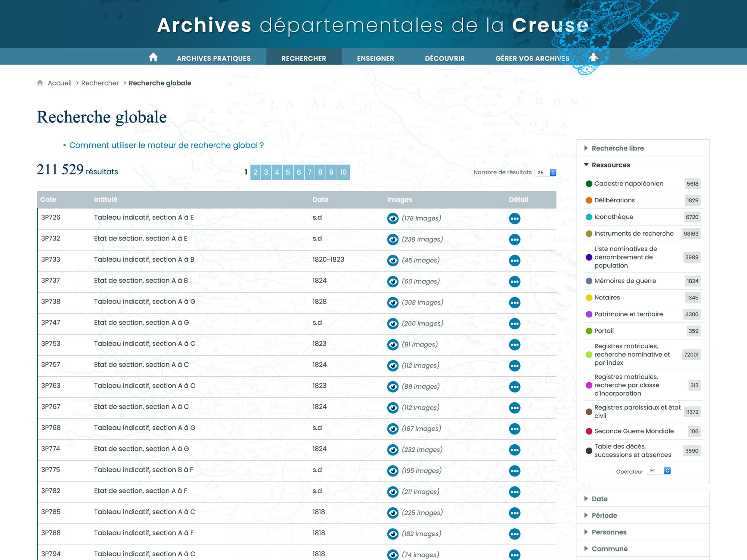
Task: Toggle the Notaires resource filter
Action: [x=607, y=298]
